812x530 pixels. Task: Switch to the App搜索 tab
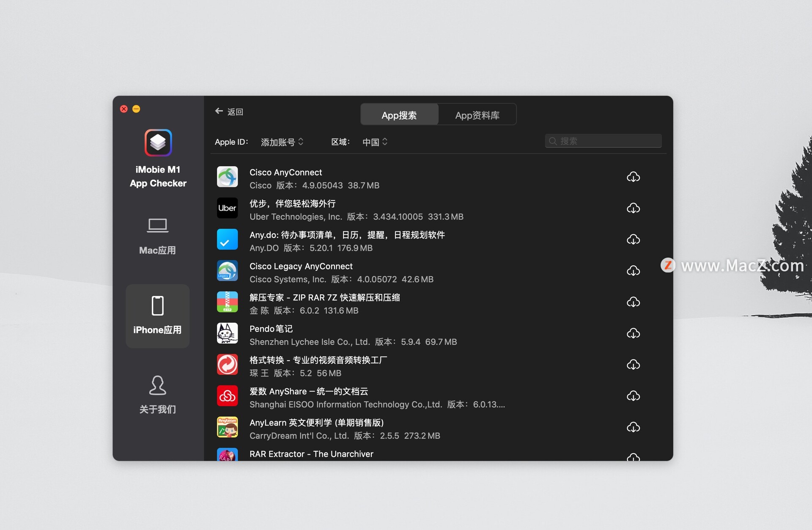[399, 115]
